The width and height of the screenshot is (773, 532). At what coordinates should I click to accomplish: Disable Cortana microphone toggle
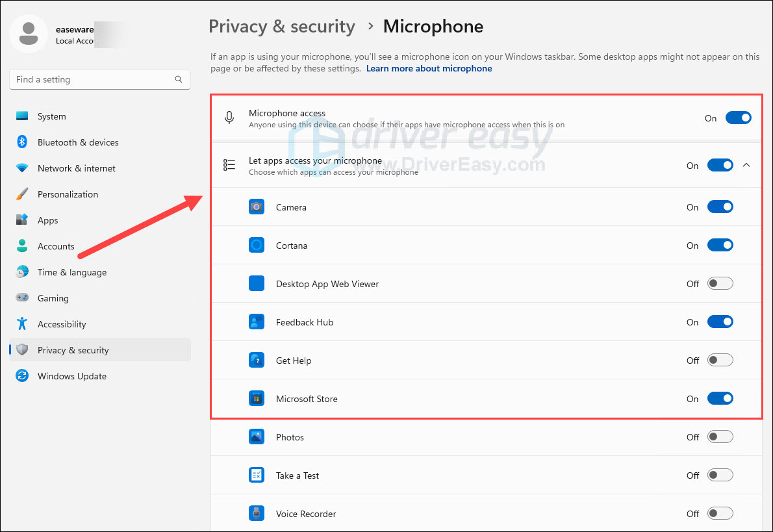click(x=720, y=245)
